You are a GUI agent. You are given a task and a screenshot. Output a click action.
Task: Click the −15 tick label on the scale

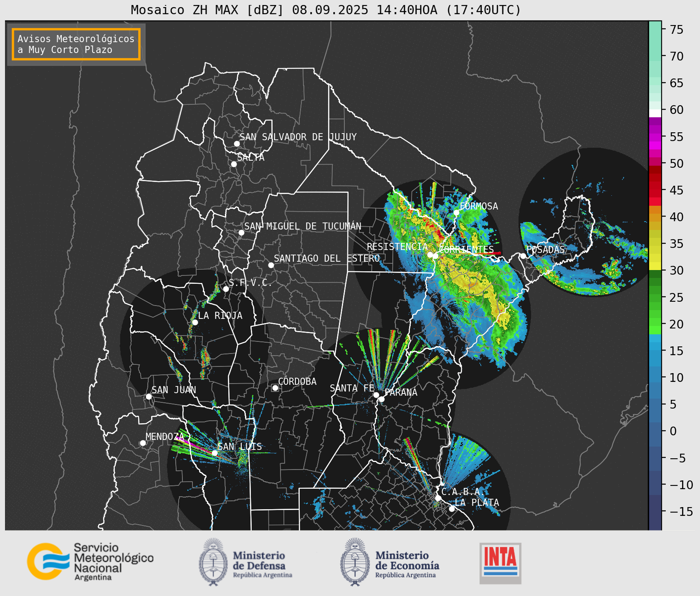pyautogui.click(x=682, y=512)
